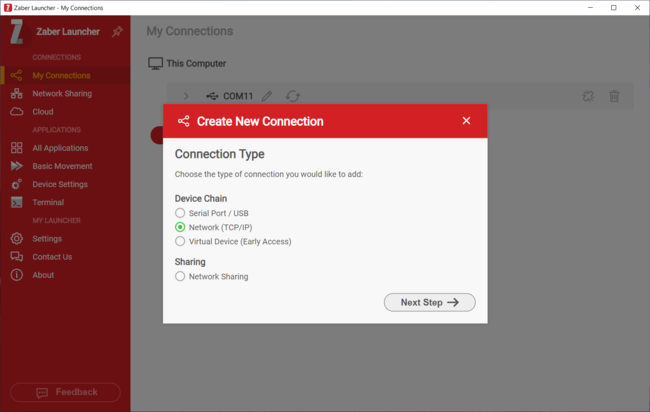
Task: Open Basic Movement app
Action: click(x=62, y=167)
